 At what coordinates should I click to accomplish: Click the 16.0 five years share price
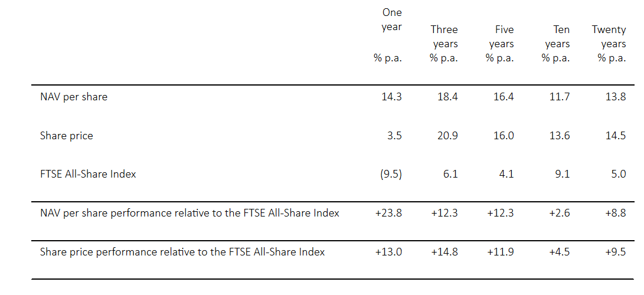coord(504,135)
